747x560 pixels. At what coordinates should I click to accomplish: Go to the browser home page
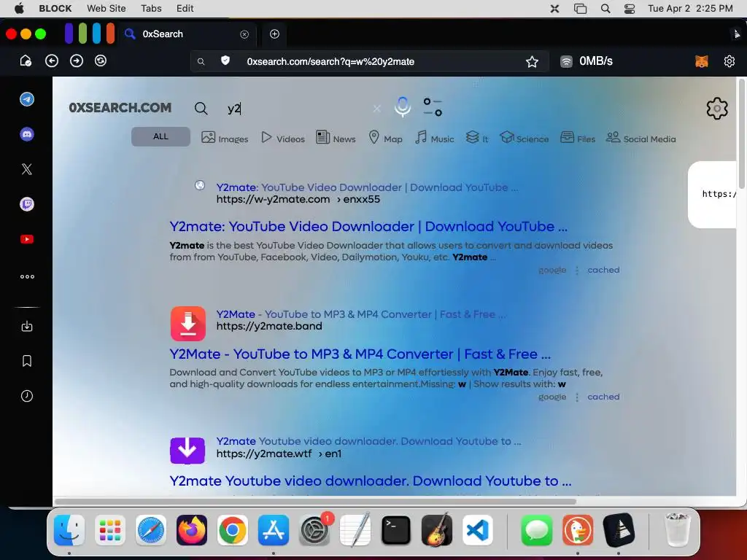coord(26,61)
